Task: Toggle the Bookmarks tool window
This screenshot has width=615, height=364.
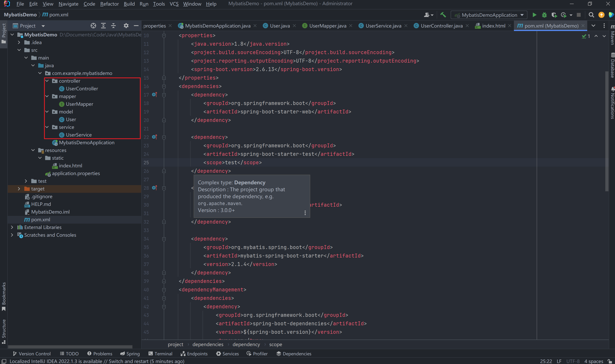Action: 4,296
